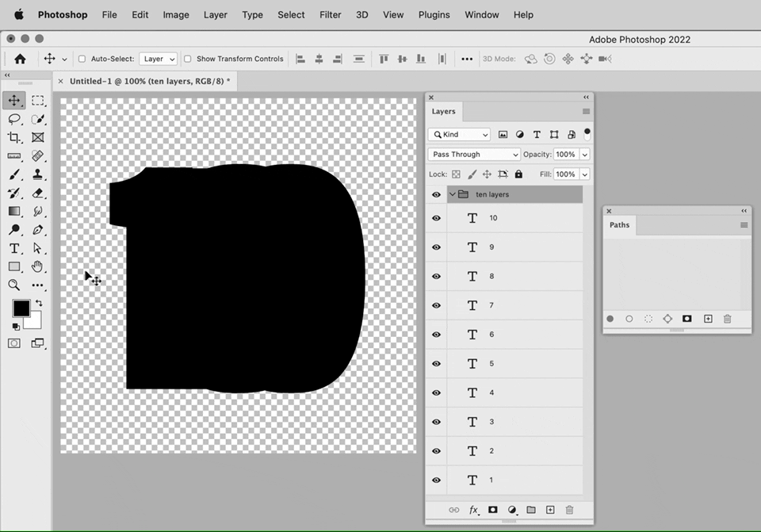This screenshot has height=532, width=761.
Task: Select the Zoom tool
Action: (x=14, y=285)
